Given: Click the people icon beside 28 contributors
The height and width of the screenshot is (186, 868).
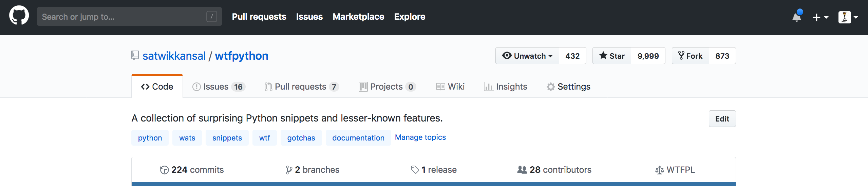Looking at the screenshot, I should tap(522, 169).
